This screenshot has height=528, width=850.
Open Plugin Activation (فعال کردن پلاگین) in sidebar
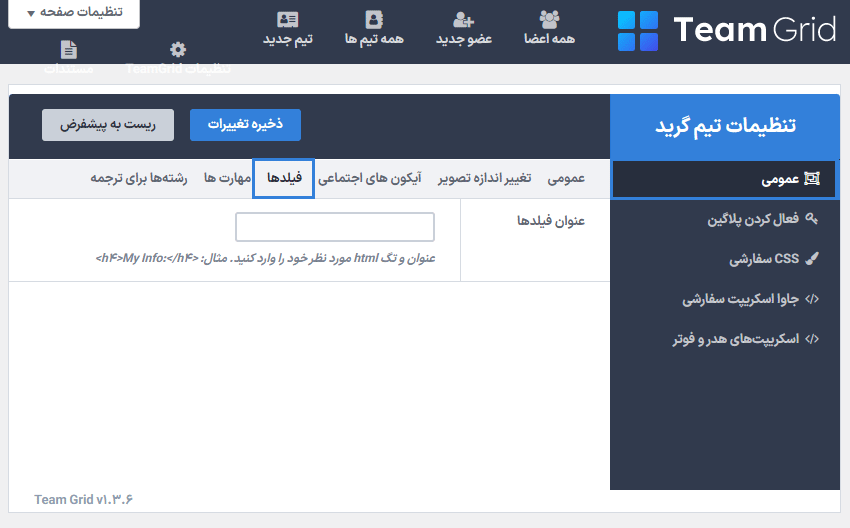coord(725,219)
